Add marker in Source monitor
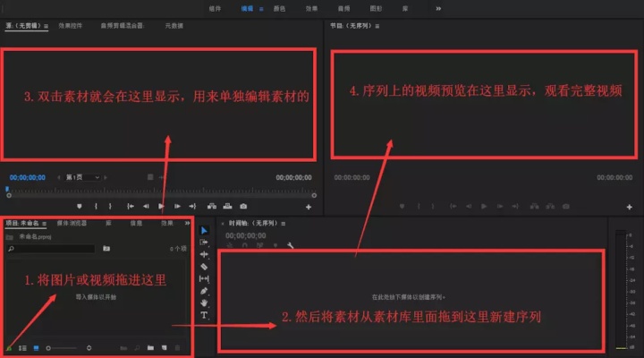 pyautogui.click(x=80, y=207)
